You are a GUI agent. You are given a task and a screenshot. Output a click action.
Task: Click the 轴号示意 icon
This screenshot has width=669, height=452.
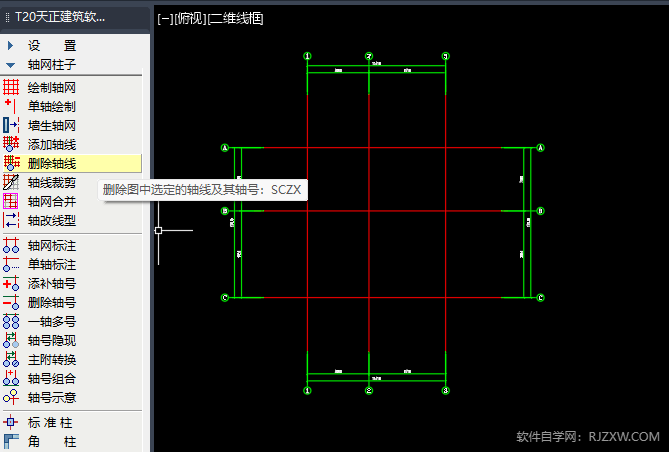11,397
